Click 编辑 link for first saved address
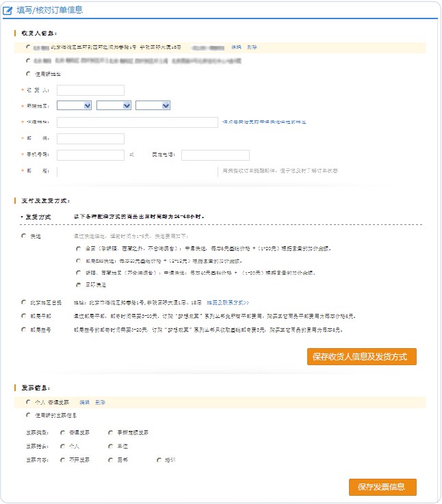 pyautogui.click(x=236, y=47)
